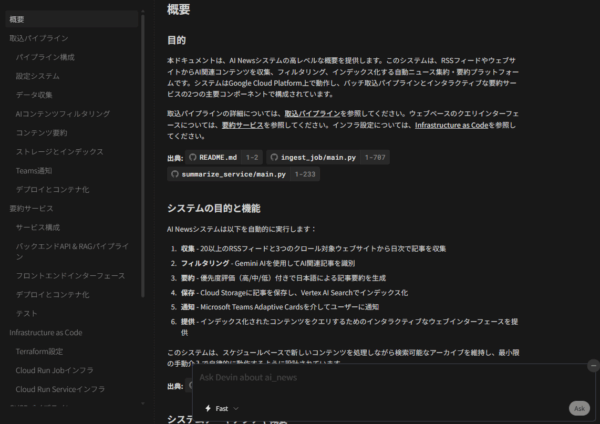Select Cloud Run Jobインフラ sidebar item
This screenshot has height=424, width=600.
54,370
